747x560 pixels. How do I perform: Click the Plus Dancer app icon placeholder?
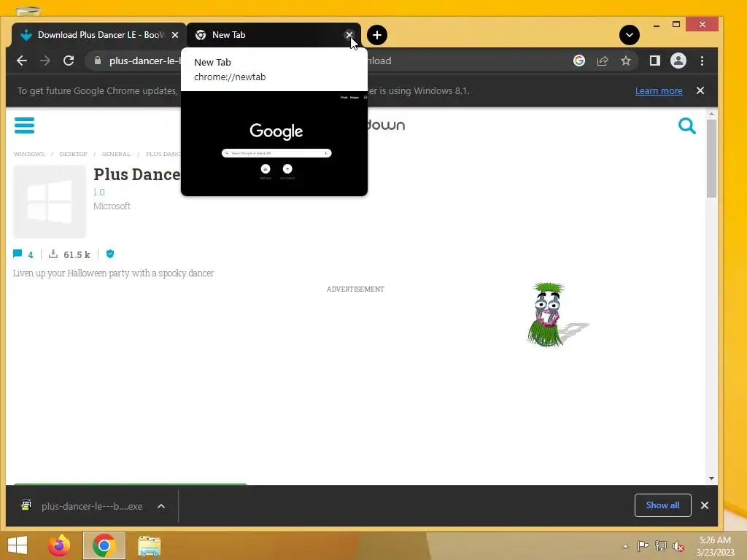50,201
